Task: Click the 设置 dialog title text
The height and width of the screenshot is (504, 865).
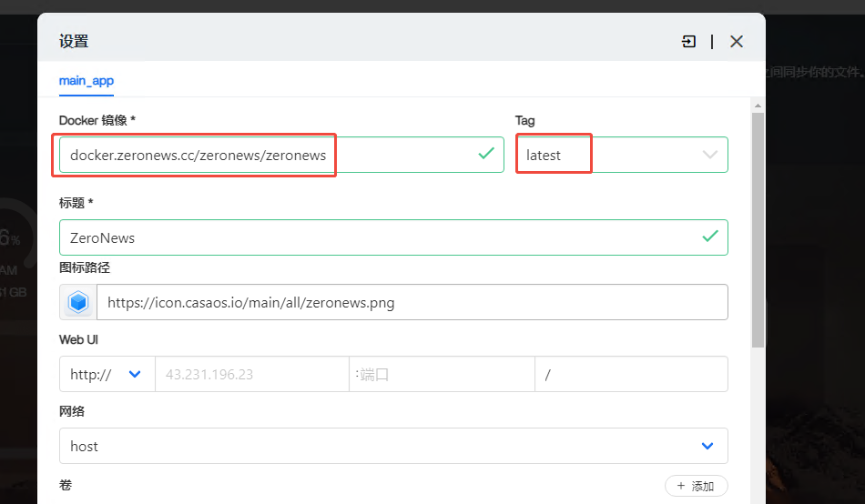Action: coord(74,41)
